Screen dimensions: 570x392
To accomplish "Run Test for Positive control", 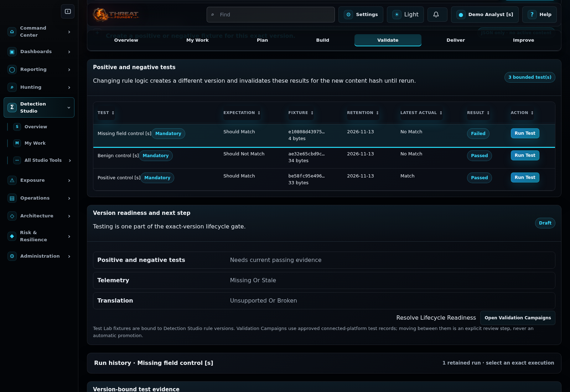I will click(x=525, y=177).
